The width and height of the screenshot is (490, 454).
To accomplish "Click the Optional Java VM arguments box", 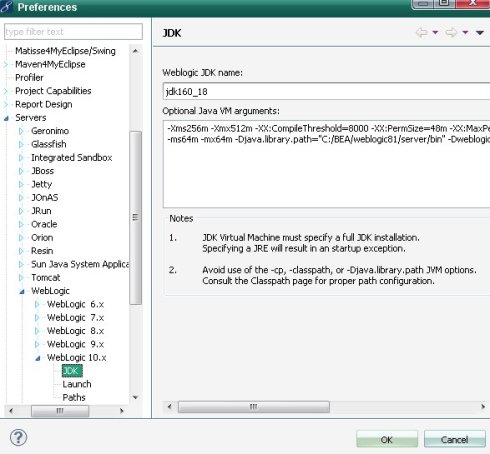I will (x=327, y=164).
